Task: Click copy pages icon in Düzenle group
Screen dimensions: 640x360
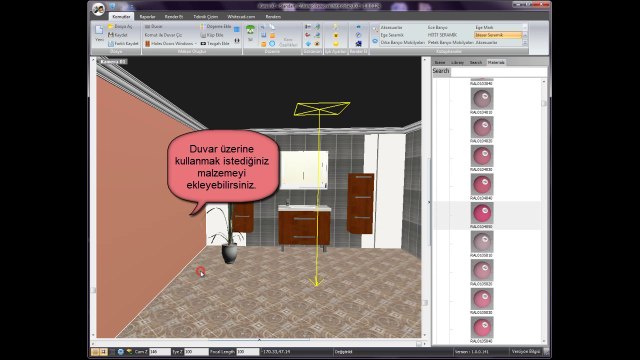Action: tap(272, 27)
